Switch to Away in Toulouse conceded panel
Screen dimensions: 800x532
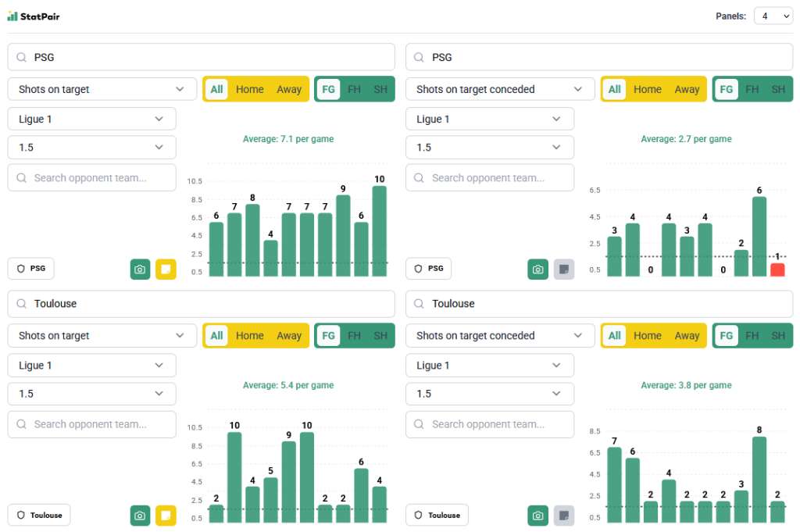pos(687,336)
